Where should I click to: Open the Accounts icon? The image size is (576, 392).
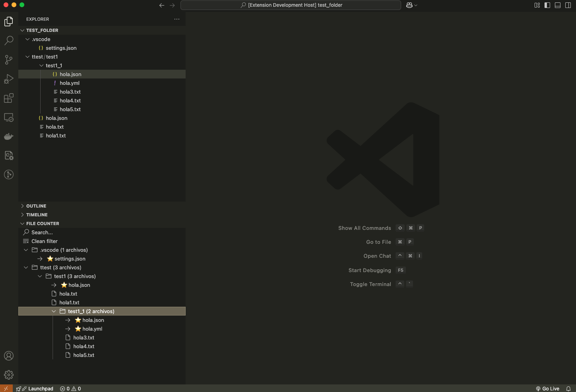click(x=9, y=356)
